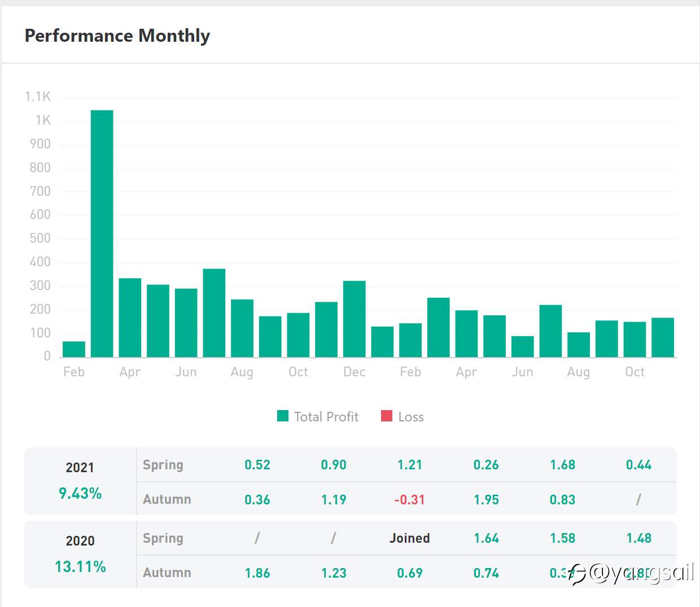
Task: Select the bar above the Dec label
Action: pos(355,319)
